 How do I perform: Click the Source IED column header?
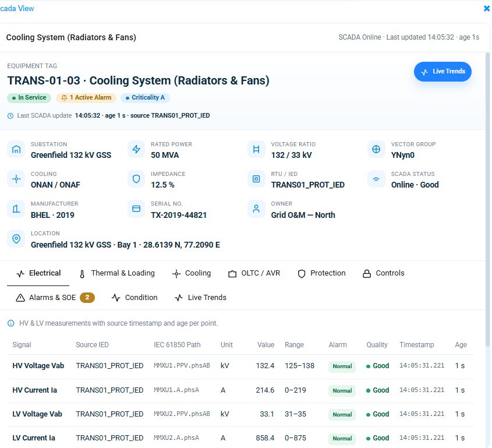92,345
